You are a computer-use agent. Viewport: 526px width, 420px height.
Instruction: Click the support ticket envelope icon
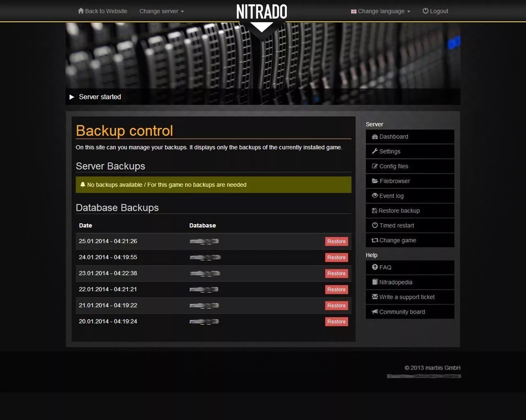[x=374, y=296]
